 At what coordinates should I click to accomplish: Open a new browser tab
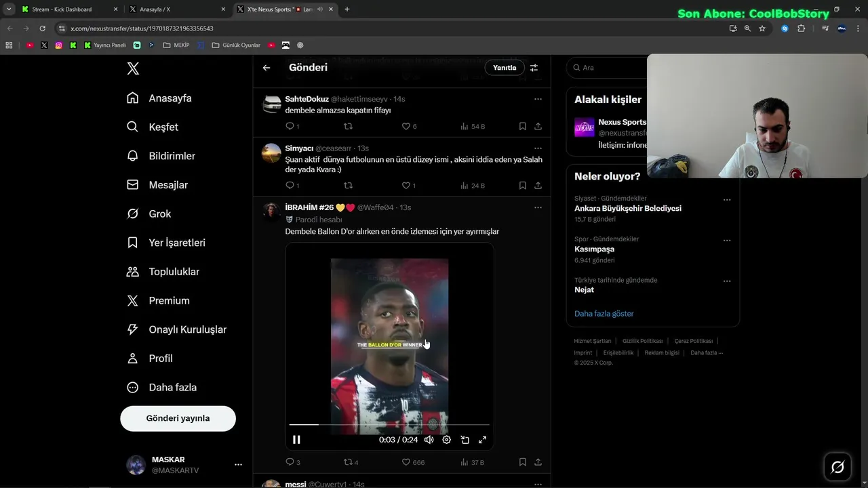click(x=347, y=9)
